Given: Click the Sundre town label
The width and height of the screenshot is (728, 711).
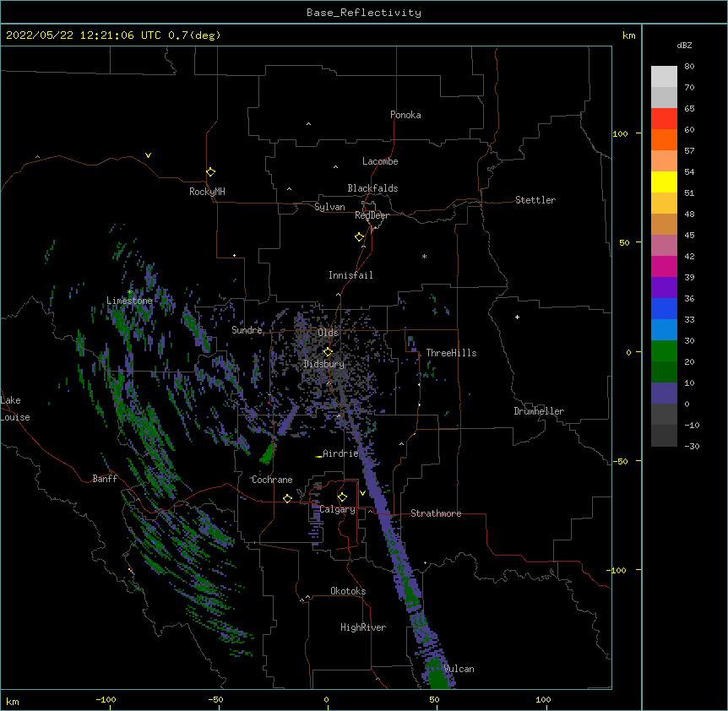Looking at the screenshot, I should [247, 330].
